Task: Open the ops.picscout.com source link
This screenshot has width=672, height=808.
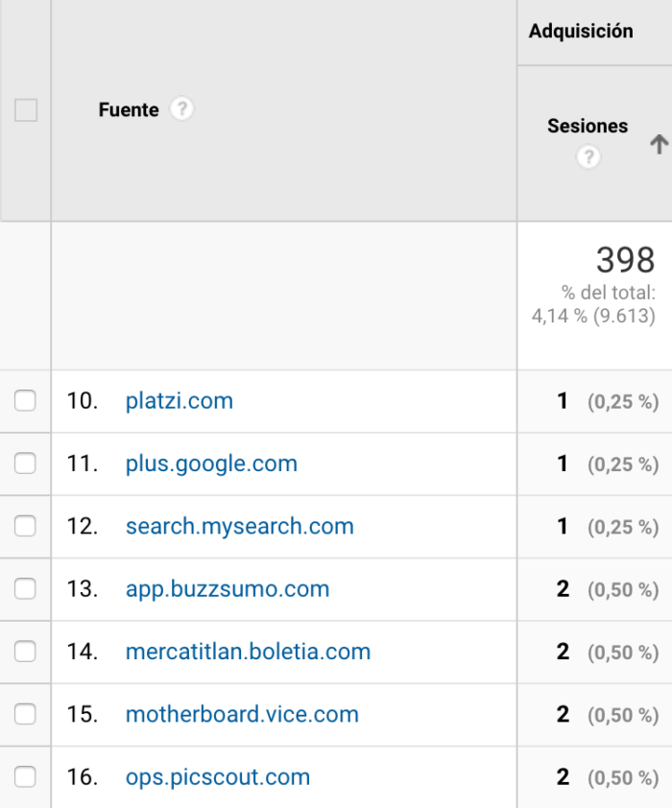Action: (218, 777)
